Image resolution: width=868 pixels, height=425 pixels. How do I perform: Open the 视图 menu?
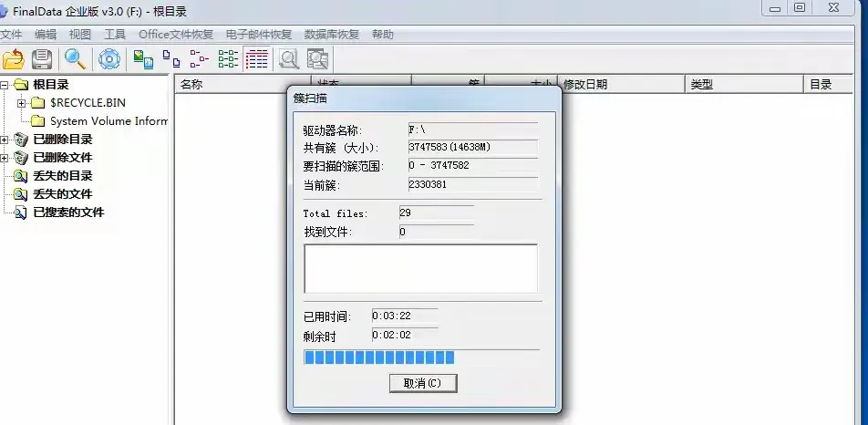pos(79,35)
